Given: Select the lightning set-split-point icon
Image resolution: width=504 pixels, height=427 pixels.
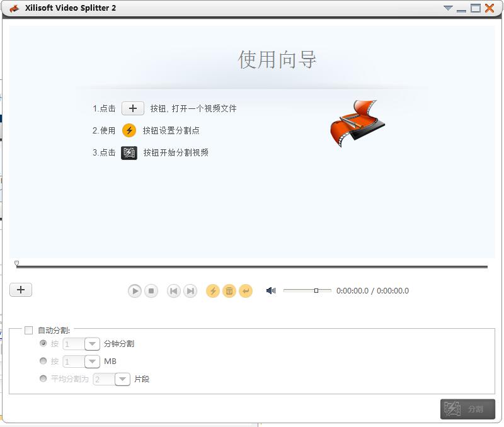Looking at the screenshot, I should [x=213, y=291].
